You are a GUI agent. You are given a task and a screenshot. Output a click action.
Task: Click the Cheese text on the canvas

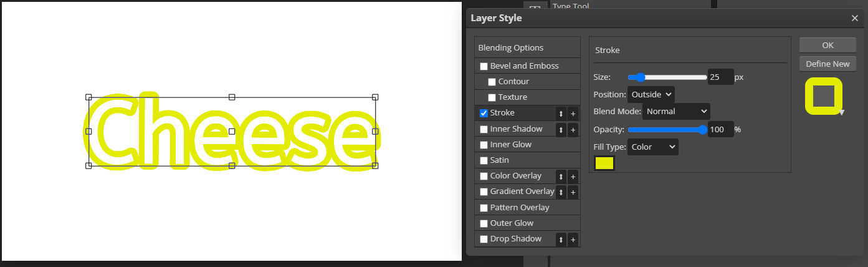pyautogui.click(x=232, y=132)
